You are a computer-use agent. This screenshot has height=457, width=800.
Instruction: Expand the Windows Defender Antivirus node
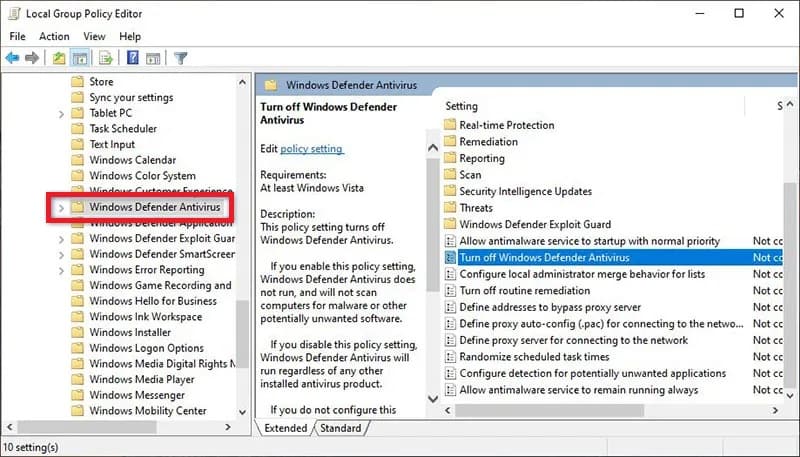coord(61,208)
